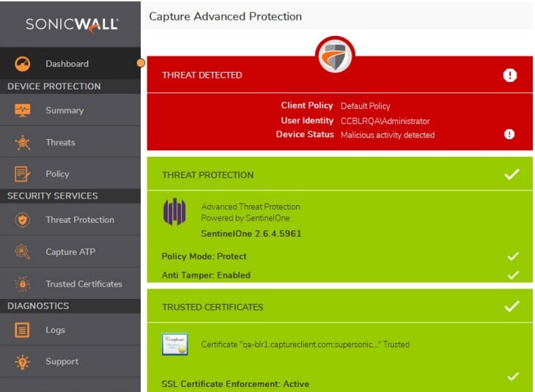Click the Threat Protection header checkmark
The width and height of the screenshot is (535, 392).
pos(512,174)
